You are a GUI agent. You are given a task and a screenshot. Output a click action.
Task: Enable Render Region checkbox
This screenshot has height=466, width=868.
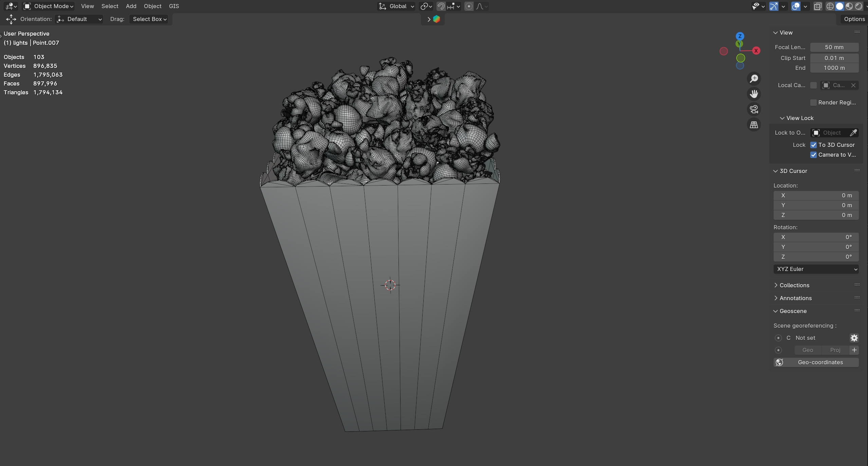(813, 102)
